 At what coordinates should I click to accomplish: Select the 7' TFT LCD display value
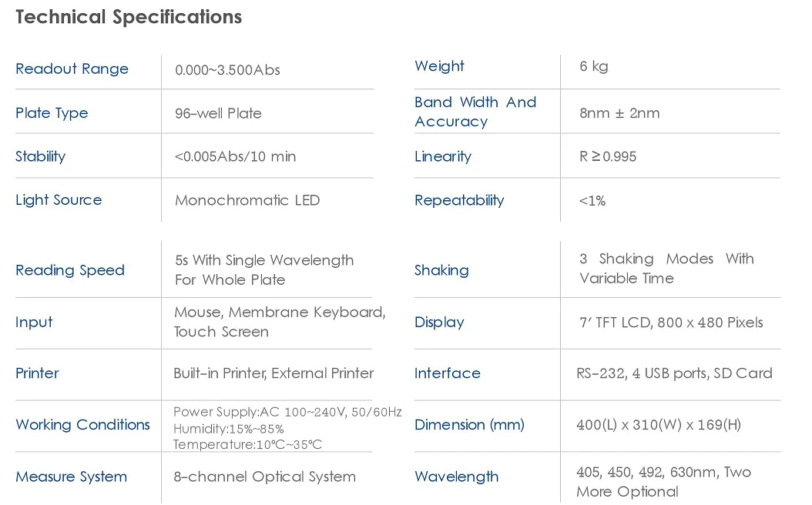point(670,323)
